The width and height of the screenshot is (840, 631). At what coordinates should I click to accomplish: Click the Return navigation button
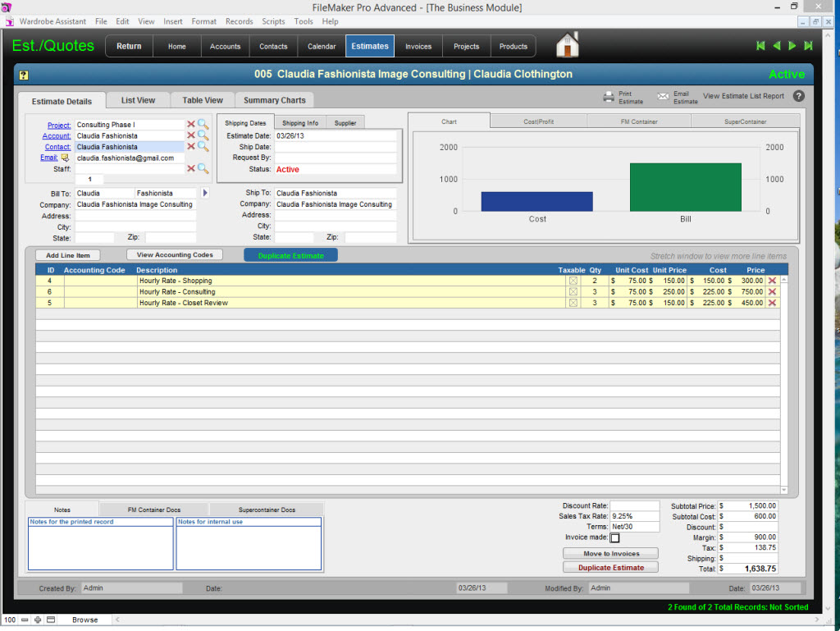click(x=129, y=46)
